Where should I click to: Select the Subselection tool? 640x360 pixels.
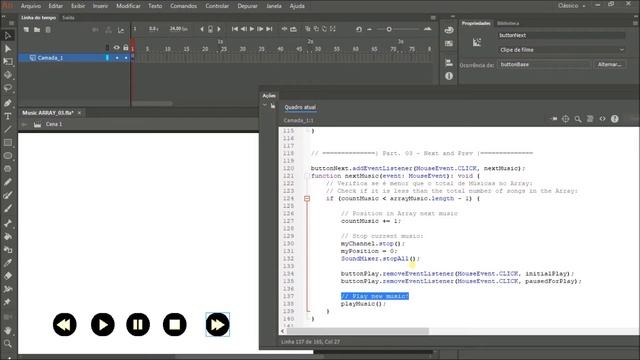click(8, 49)
